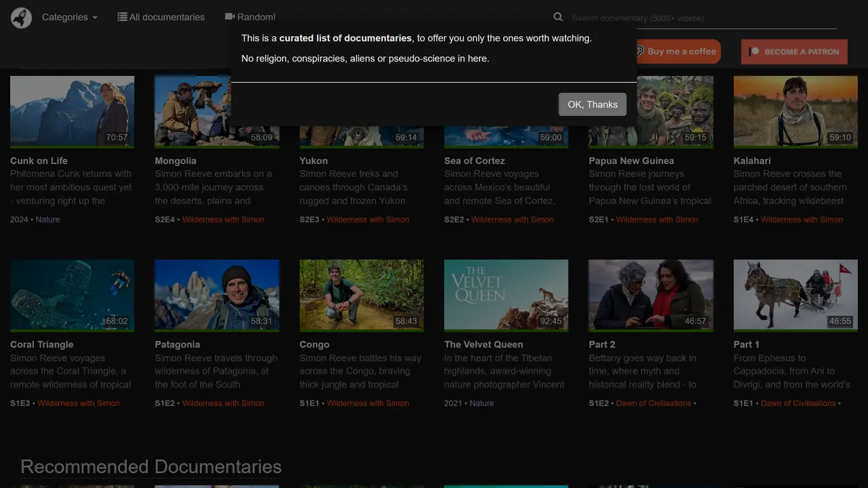Click the Recommended Documentaries heading
868x488 pixels.
pos(151,466)
